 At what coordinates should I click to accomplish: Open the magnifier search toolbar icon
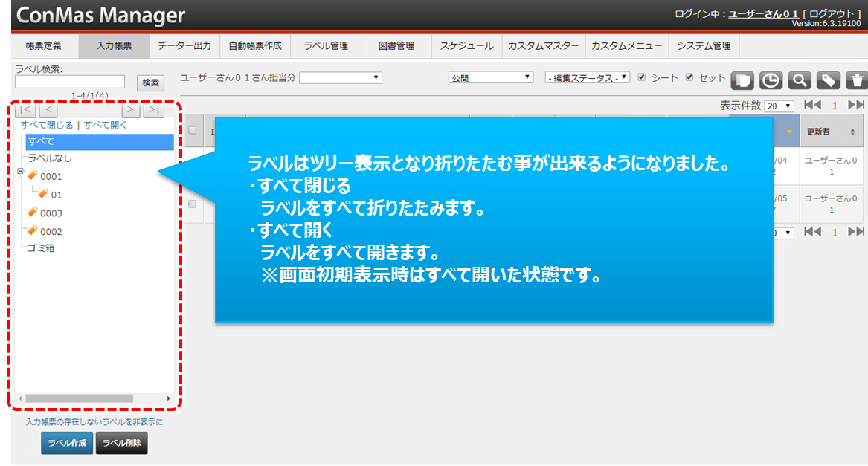click(x=799, y=80)
